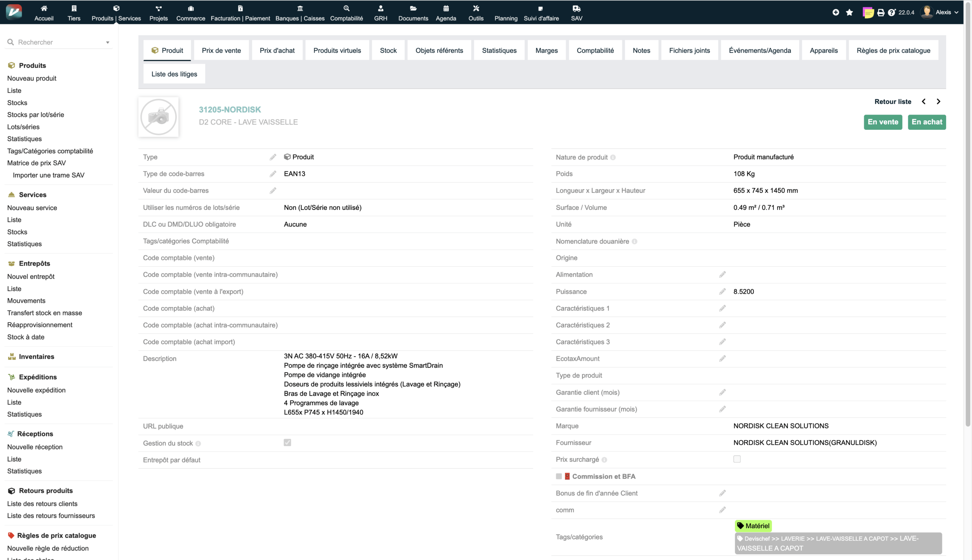Image resolution: width=972 pixels, height=560 pixels.
Task: Open SAV module truck icon
Action: [576, 8]
